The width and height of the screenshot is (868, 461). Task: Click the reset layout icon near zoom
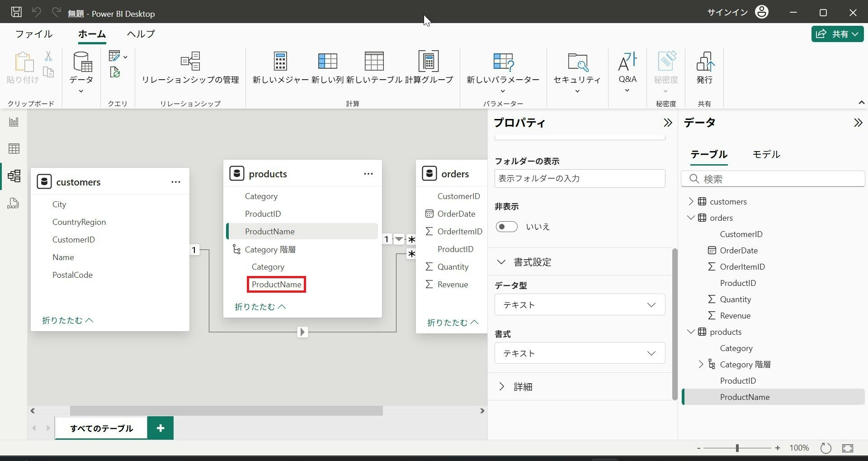[826, 448]
